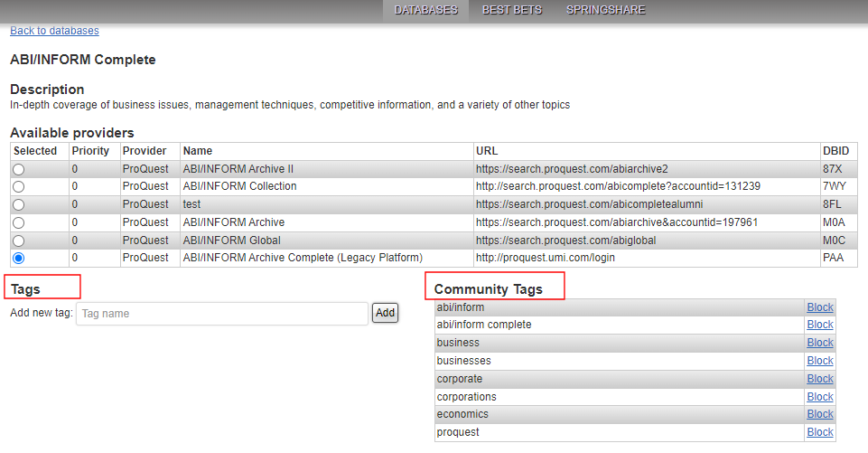This screenshot has width=868, height=453.
Task: Click the abicomplete?accountid=131239 URL cell
Action: 647,186
